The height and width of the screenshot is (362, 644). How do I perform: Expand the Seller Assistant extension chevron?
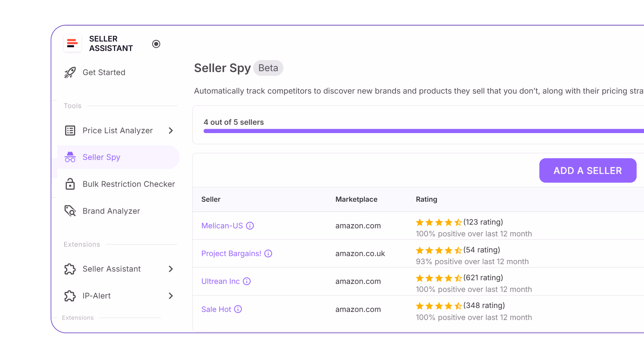(x=171, y=269)
